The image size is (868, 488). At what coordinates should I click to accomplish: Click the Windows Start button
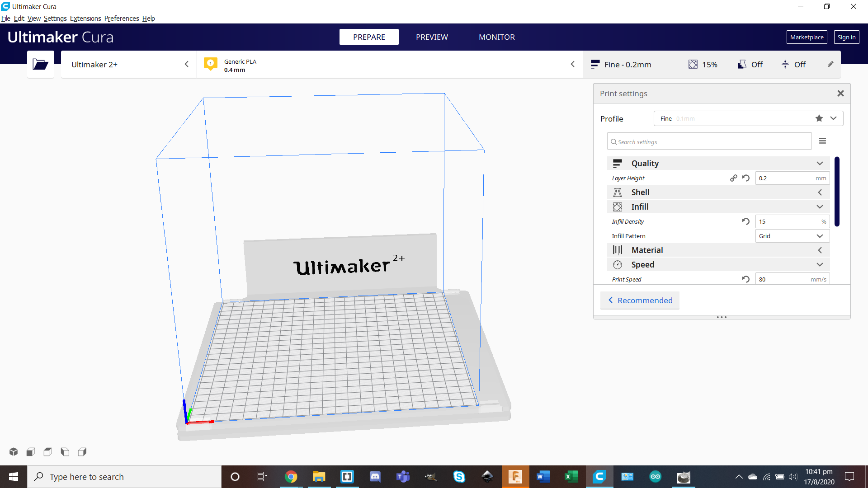point(14,477)
